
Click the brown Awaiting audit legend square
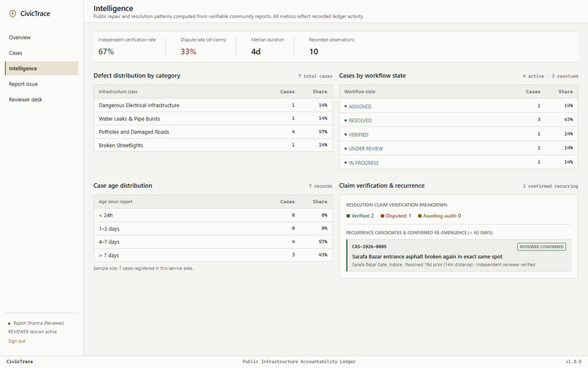419,216
